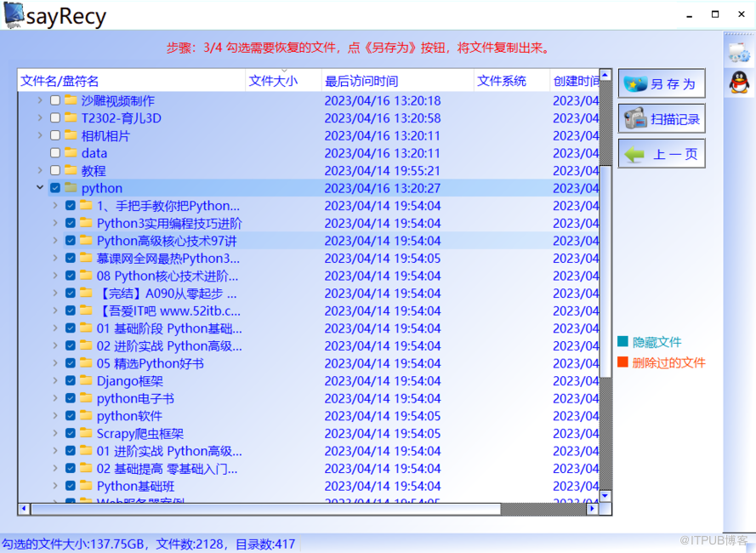756x553 pixels.
Task: Uncheck the python parent folder checkbox
Action: (55, 188)
